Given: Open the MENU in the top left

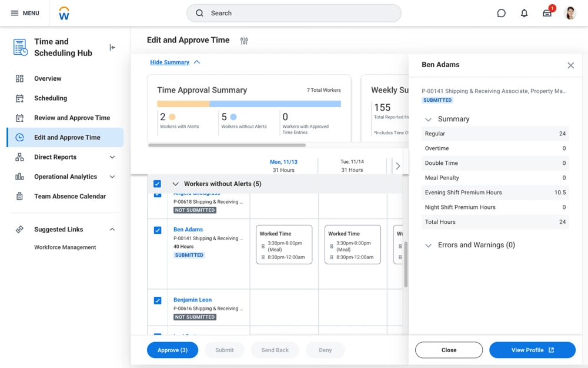Looking at the screenshot, I should pos(25,12).
